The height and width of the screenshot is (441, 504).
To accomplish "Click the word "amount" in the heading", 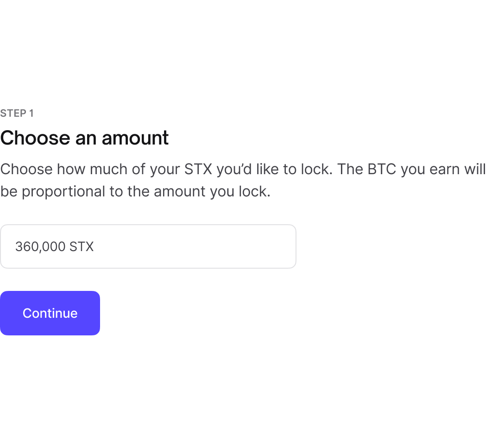I will click(135, 138).
